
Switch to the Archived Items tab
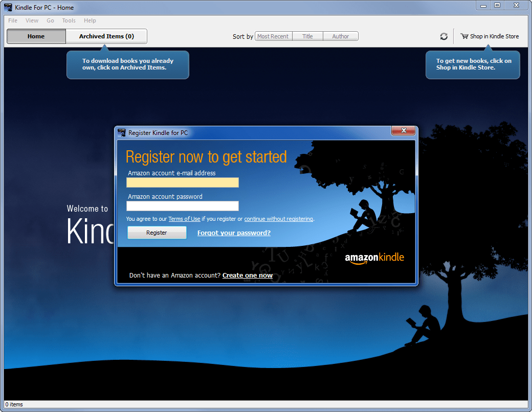coord(106,36)
